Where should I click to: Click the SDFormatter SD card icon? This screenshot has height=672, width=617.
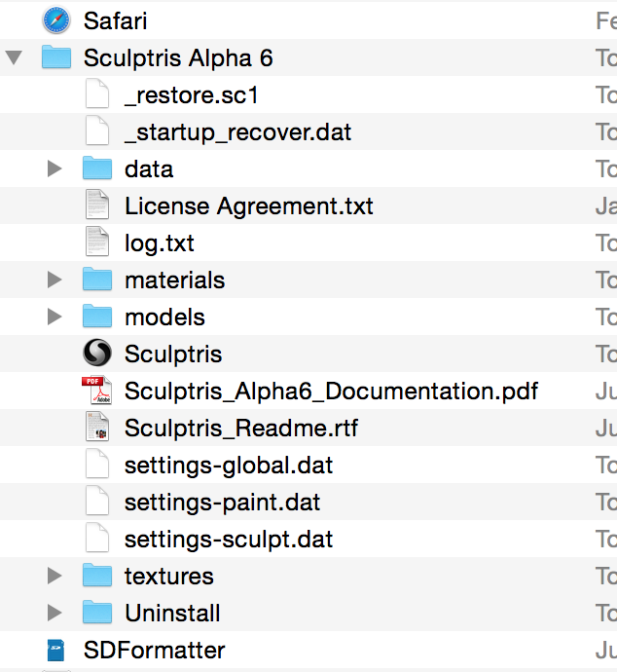[56, 650]
